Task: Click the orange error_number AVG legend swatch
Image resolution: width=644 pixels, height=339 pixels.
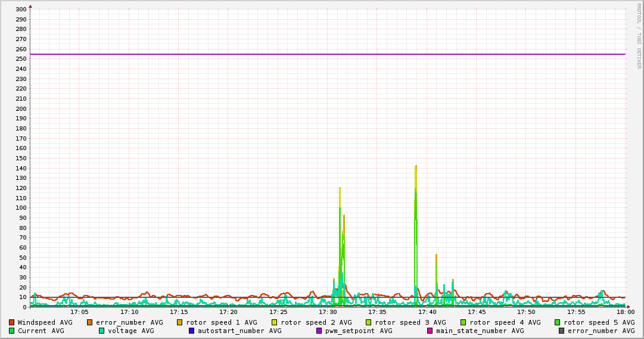Action: [x=90, y=322]
